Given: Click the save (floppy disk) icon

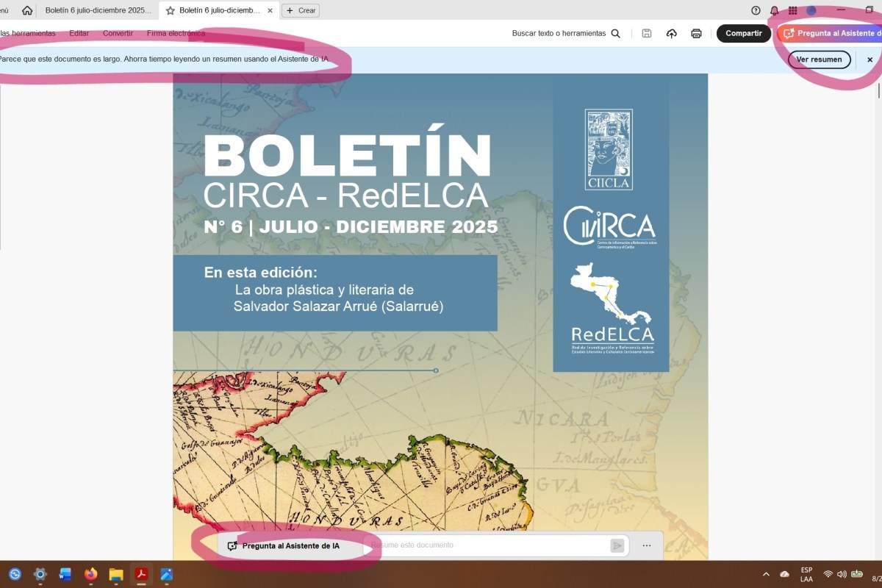Looking at the screenshot, I should coord(647,33).
